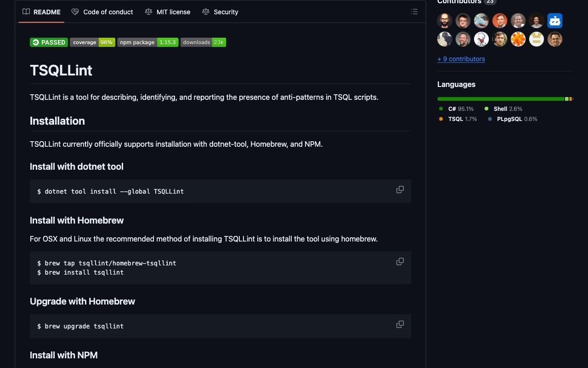588x368 pixels.
Task: Click the Languages section heading
Action: point(456,84)
